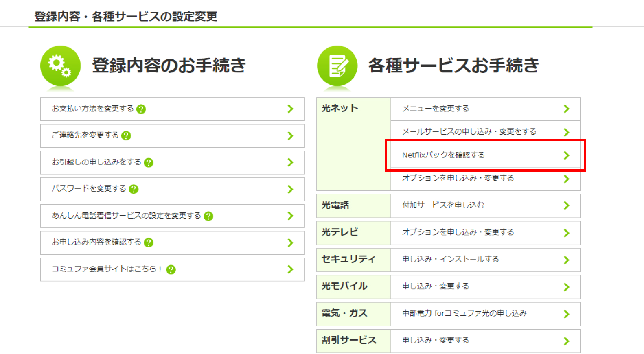
Task: Click help icon next to あんしん電話着信サービス
Action: (208, 216)
